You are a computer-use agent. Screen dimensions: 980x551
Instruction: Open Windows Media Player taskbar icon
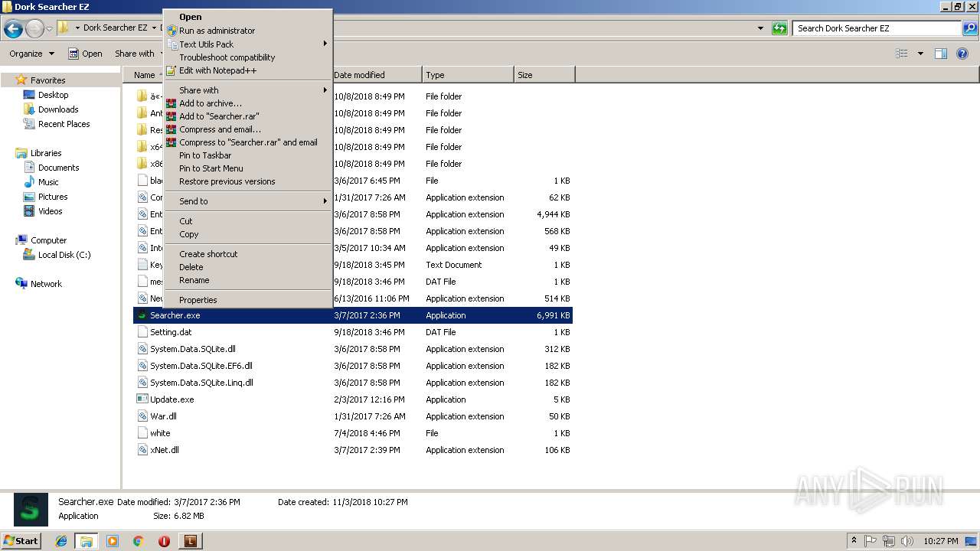click(113, 541)
